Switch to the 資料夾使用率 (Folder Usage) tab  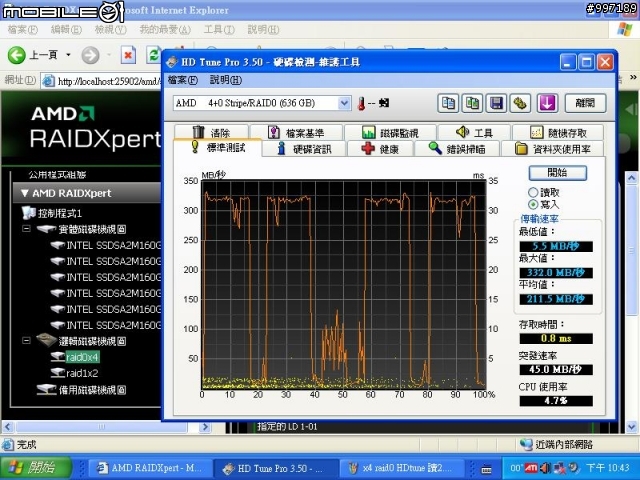pyautogui.click(x=553, y=149)
